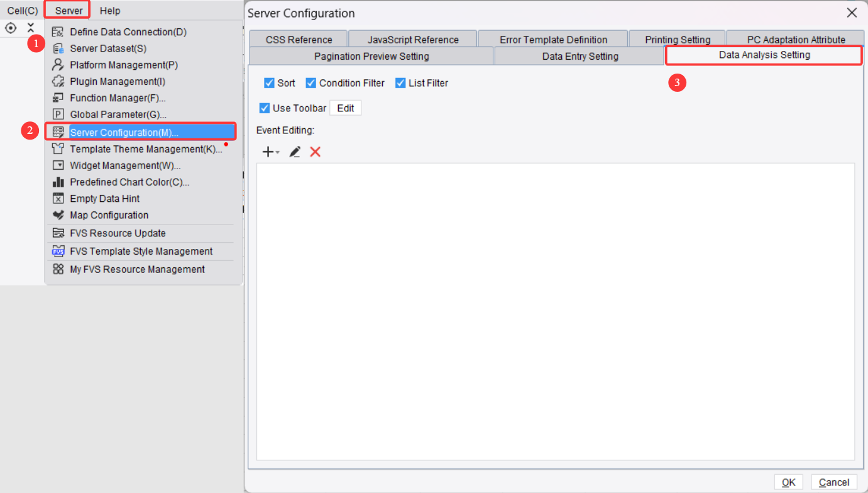Click the Cancel button
Screen dimensions: 868x493
(x=834, y=482)
